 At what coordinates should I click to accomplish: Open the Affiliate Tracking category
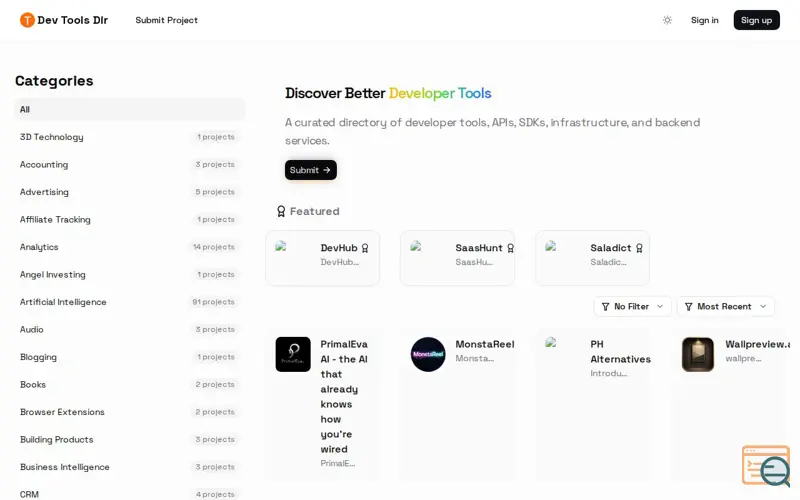click(130, 219)
